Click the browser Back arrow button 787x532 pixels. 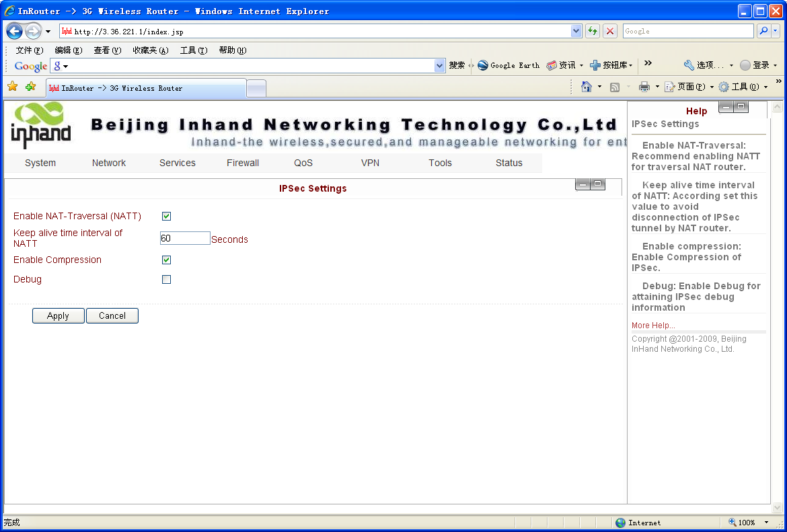point(15,32)
